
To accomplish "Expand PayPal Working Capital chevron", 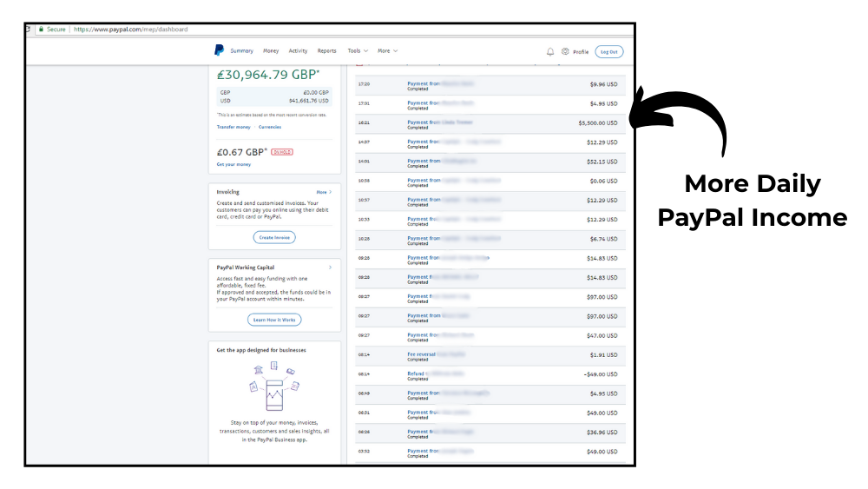I will 331,268.
